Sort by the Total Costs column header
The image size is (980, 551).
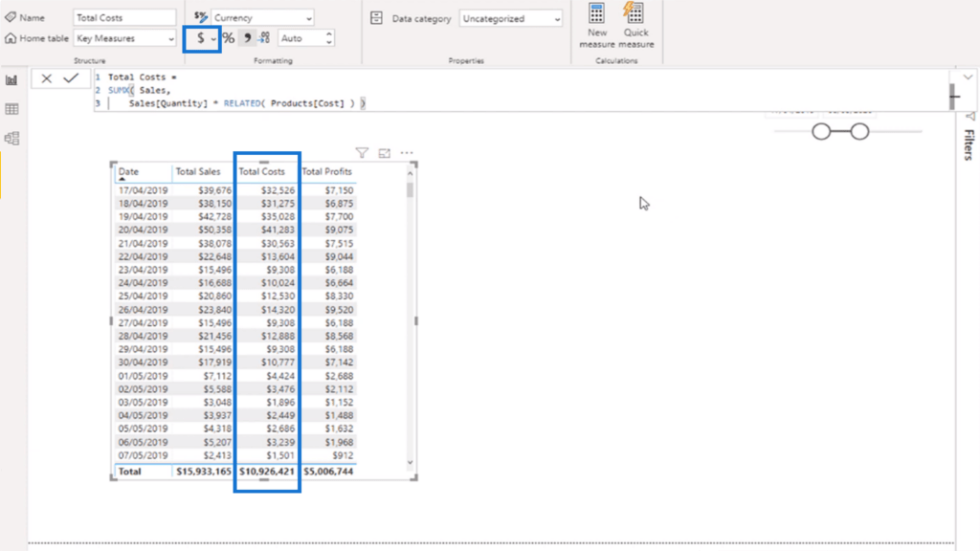click(x=261, y=171)
